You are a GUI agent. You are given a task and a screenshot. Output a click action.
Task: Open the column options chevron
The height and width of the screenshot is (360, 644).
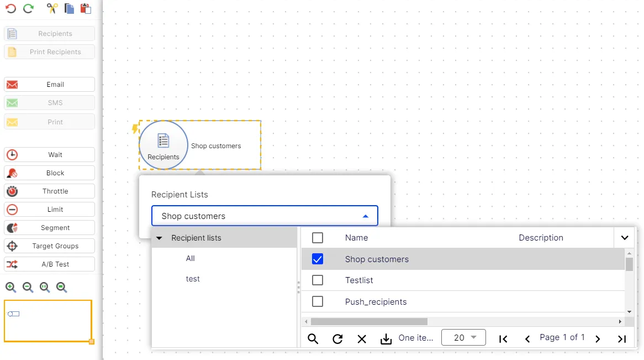click(x=625, y=238)
